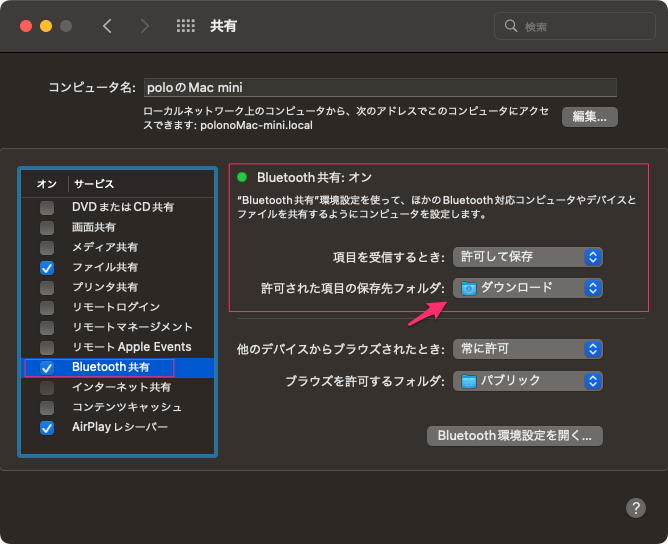Enable the 画面共有 checkbox
The width and height of the screenshot is (668, 544).
click(x=47, y=228)
